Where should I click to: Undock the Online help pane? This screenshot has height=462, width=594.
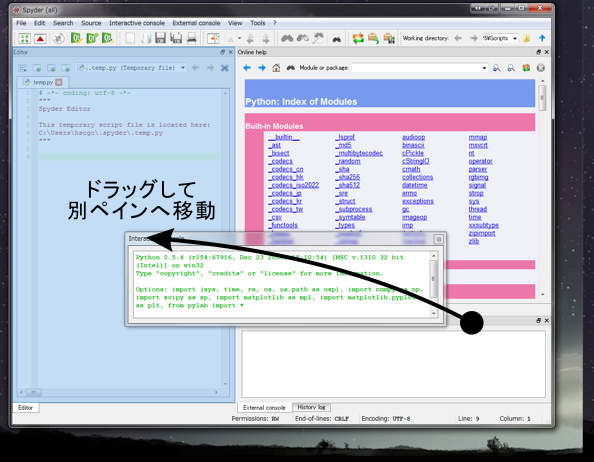538,52
